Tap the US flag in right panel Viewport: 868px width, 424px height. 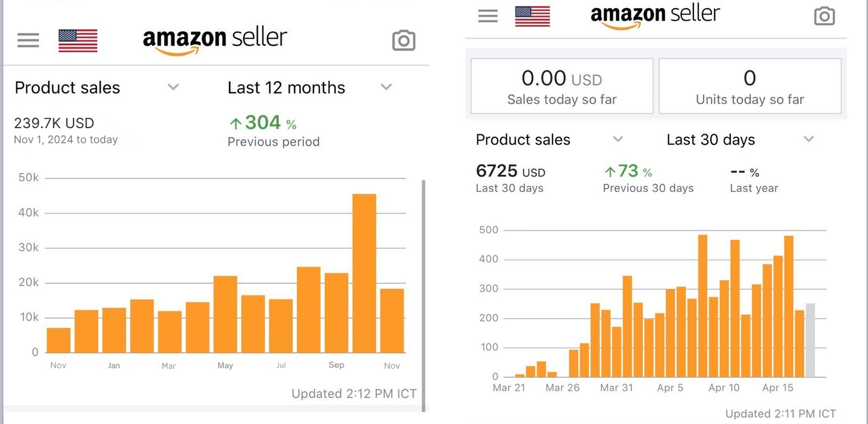pos(532,16)
